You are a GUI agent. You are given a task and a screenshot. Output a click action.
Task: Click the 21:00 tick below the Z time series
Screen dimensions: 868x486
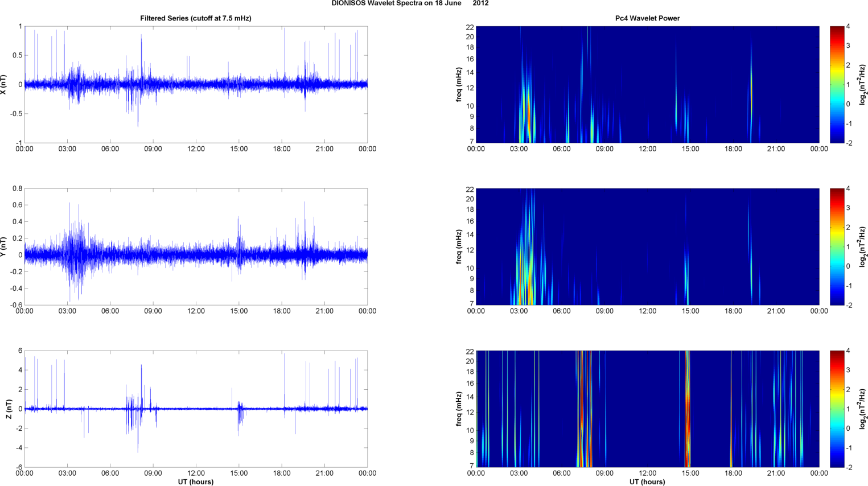tap(324, 473)
